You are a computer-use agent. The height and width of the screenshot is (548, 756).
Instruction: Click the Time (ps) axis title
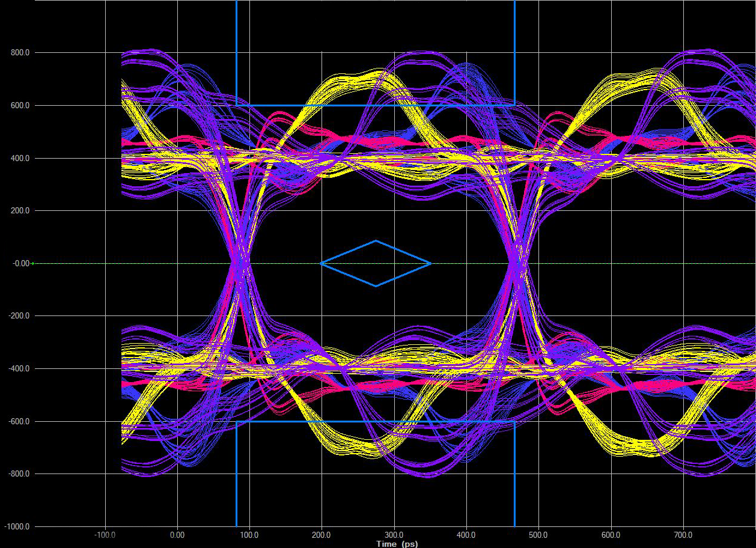(x=397, y=544)
